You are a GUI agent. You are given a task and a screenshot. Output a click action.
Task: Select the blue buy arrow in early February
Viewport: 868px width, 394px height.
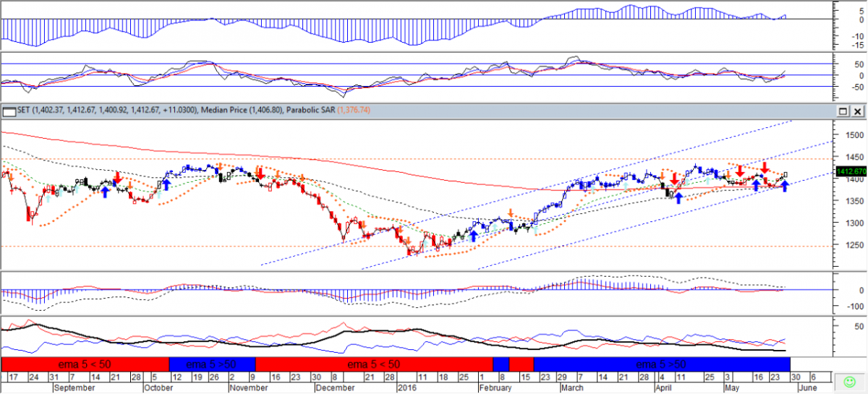[x=474, y=235]
